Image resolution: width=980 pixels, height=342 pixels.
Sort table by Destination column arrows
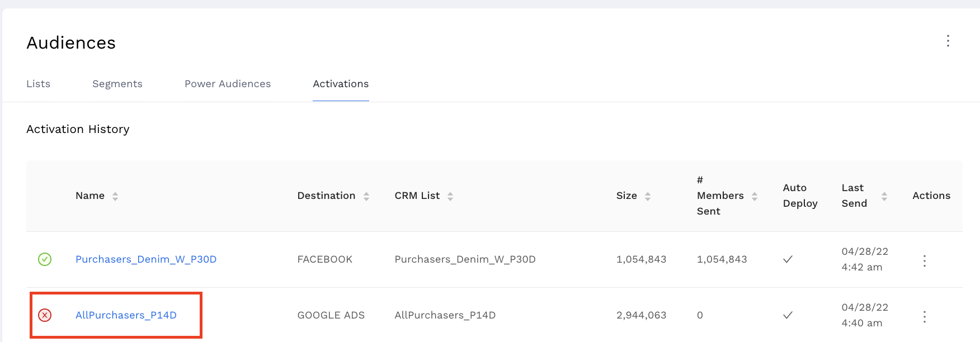pos(366,196)
